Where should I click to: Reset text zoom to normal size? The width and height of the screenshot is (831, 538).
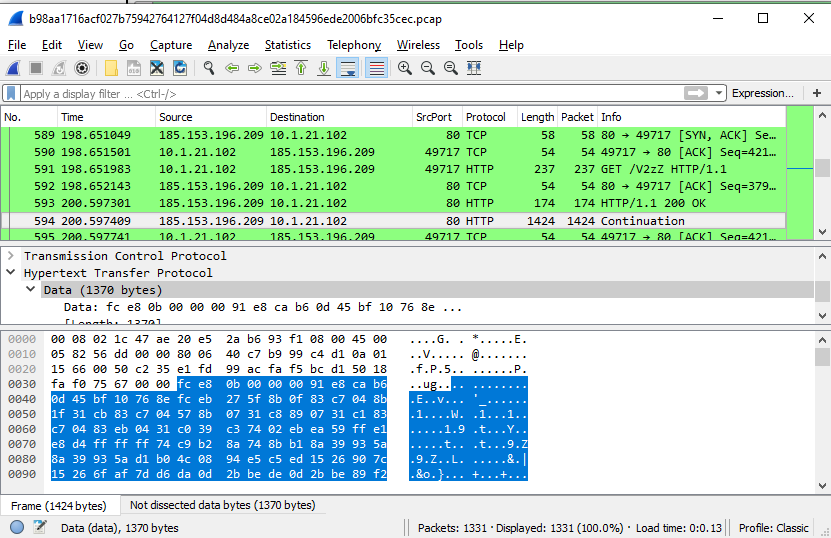tap(451, 68)
